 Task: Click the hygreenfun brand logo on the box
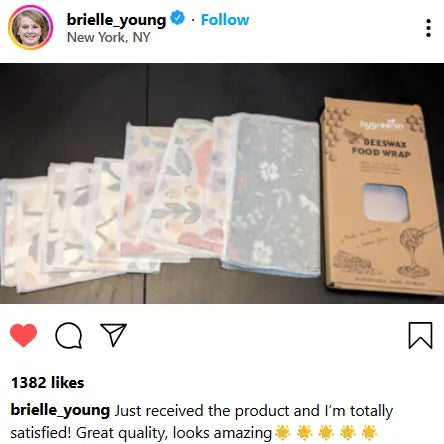click(382, 124)
